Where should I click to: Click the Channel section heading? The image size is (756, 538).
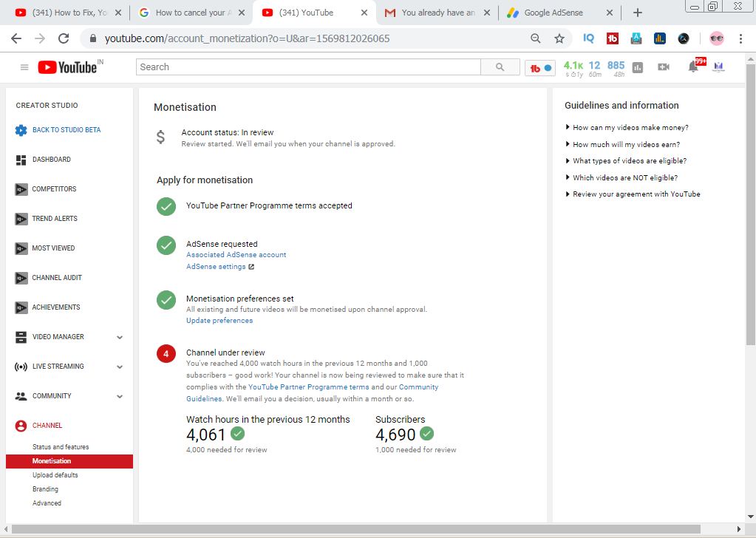point(47,426)
